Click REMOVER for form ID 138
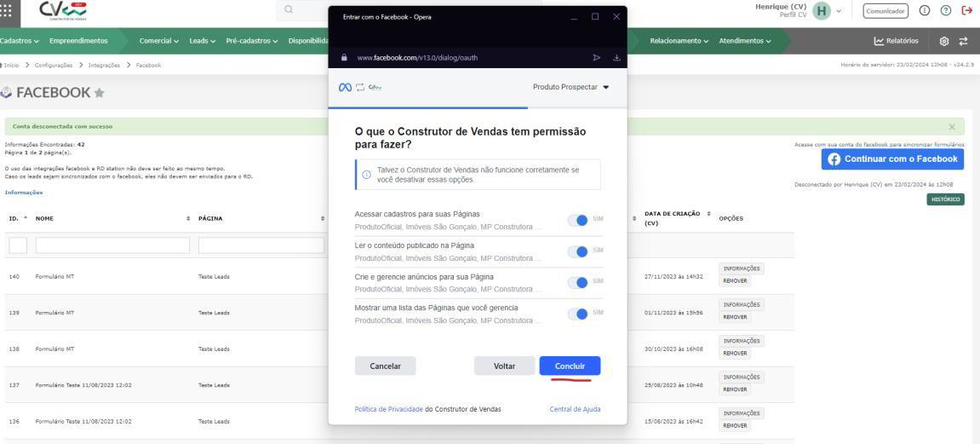Image resolution: width=980 pixels, height=444 pixels. pyautogui.click(x=735, y=354)
